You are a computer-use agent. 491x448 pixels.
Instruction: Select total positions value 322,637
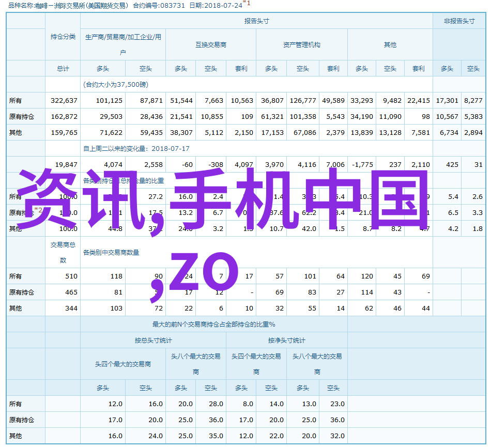click(64, 100)
